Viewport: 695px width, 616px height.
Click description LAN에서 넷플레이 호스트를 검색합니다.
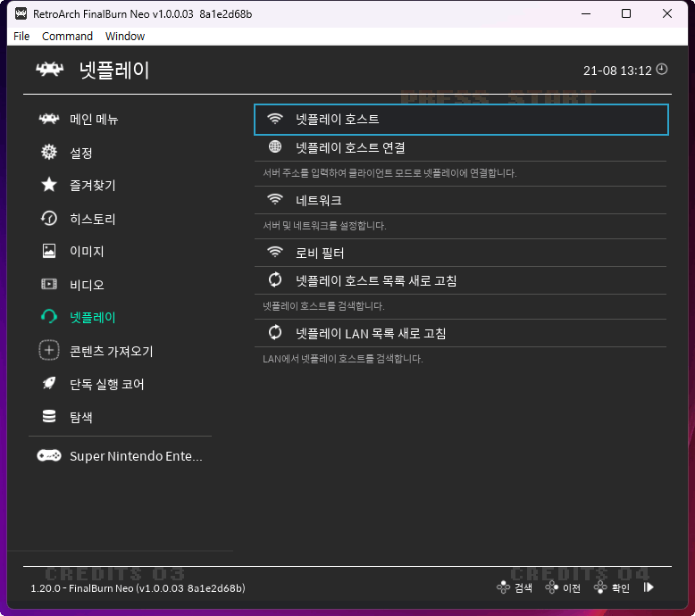coord(343,358)
